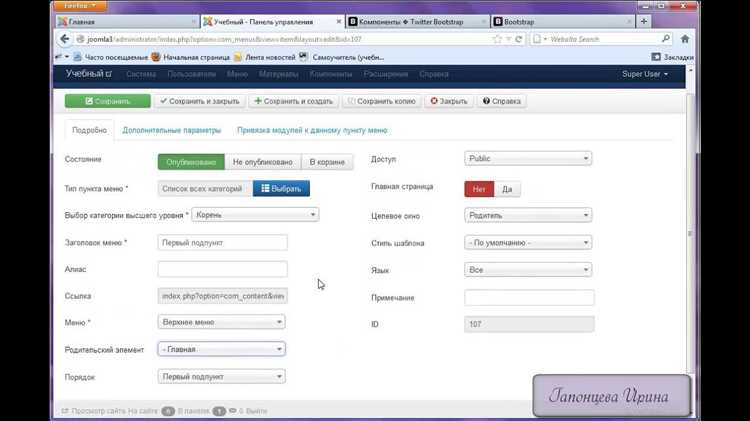The height and width of the screenshot is (421, 750).
Task: Click the blue Выбрать menu type button
Action: tap(281, 188)
